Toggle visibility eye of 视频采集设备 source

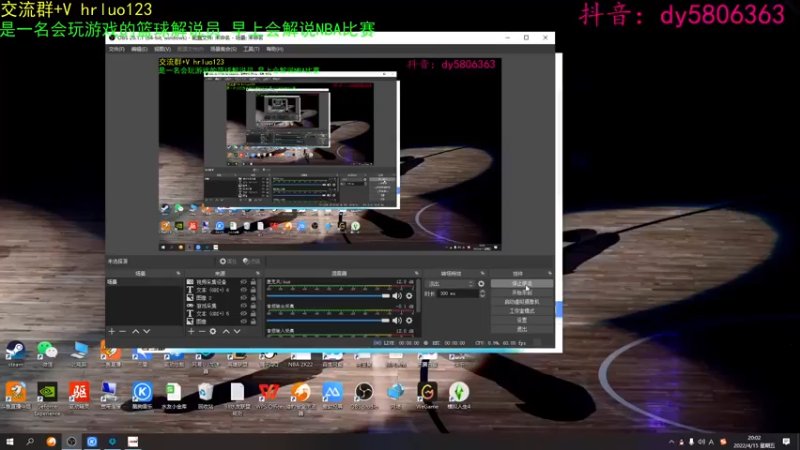(x=243, y=282)
